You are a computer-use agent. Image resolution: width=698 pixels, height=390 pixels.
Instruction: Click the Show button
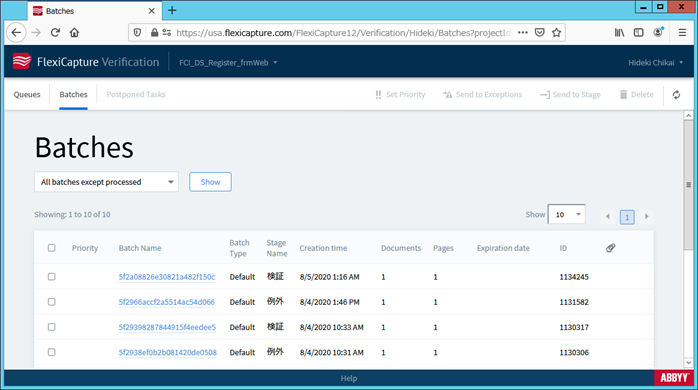[x=210, y=182]
